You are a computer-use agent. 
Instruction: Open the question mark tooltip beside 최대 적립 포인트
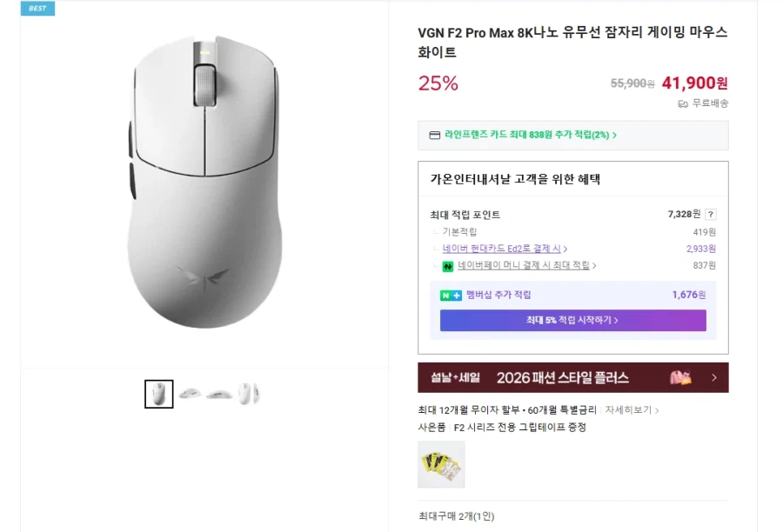712,214
